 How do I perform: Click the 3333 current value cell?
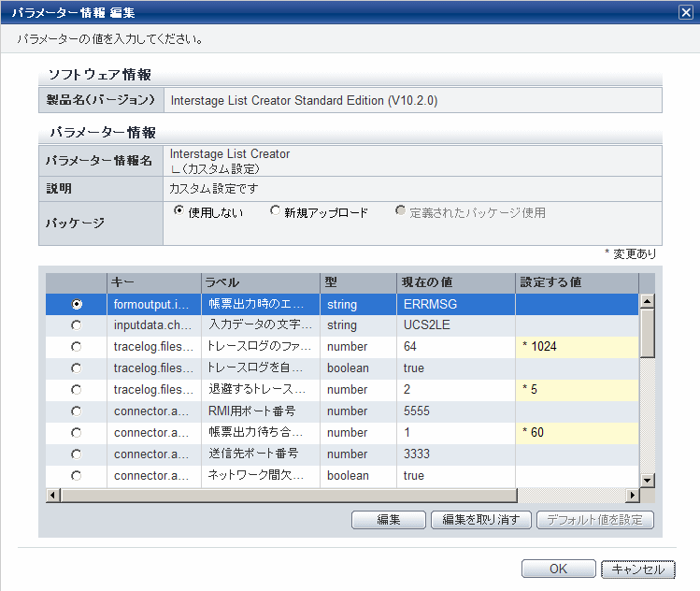click(456, 454)
